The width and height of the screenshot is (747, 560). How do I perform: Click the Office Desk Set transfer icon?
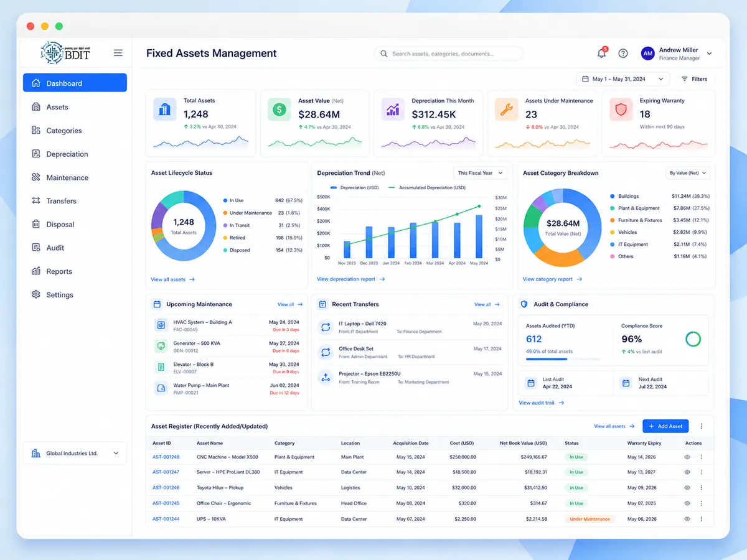click(x=326, y=352)
